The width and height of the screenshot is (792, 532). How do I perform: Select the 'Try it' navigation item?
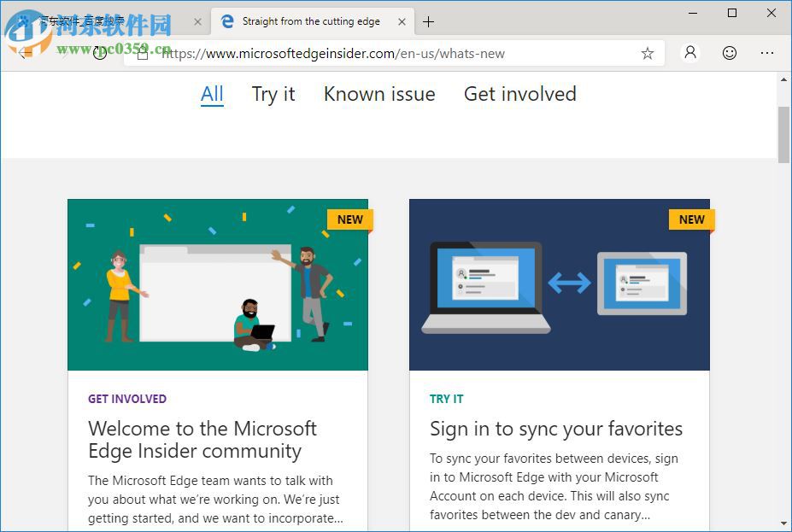tap(273, 94)
